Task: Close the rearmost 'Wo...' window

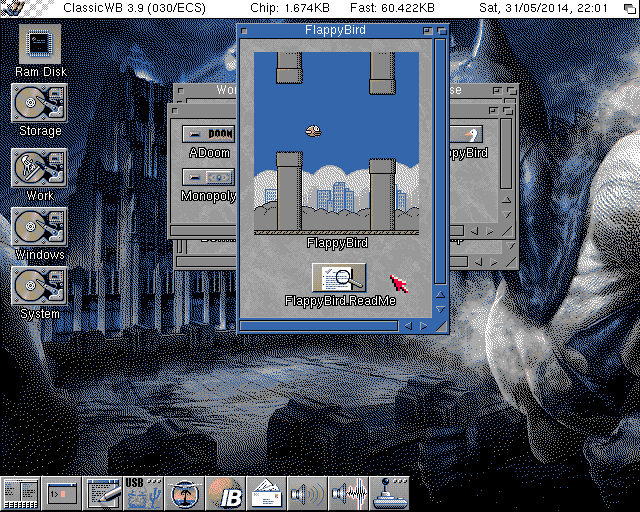Action: point(181,90)
